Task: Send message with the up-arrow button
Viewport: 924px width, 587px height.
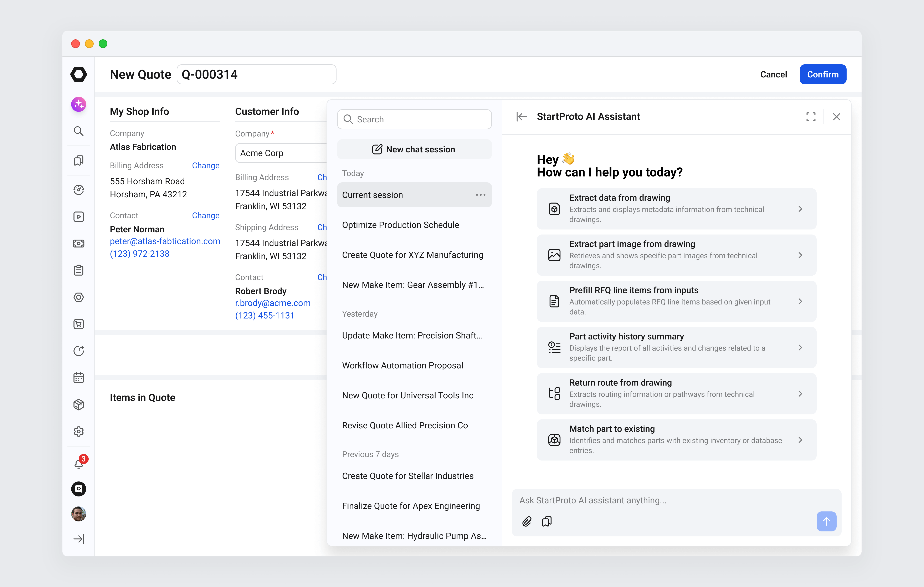Action: point(826,521)
